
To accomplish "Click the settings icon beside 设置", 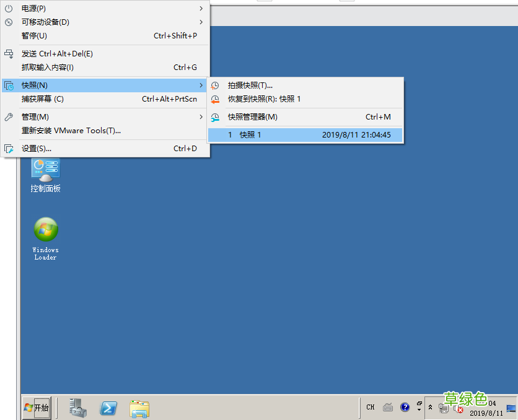I will point(7,149).
